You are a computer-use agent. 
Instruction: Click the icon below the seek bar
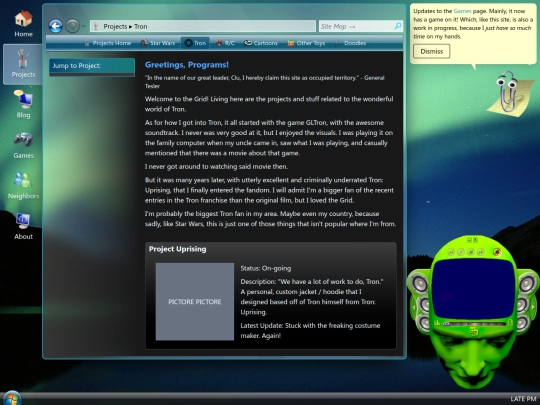click(474, 331)
